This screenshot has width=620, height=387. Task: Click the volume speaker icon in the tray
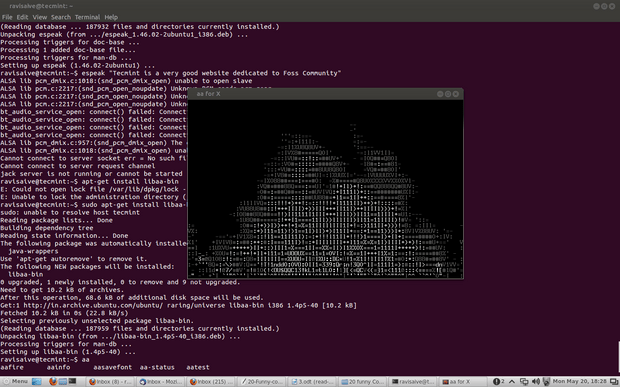(x=535, y=381)
